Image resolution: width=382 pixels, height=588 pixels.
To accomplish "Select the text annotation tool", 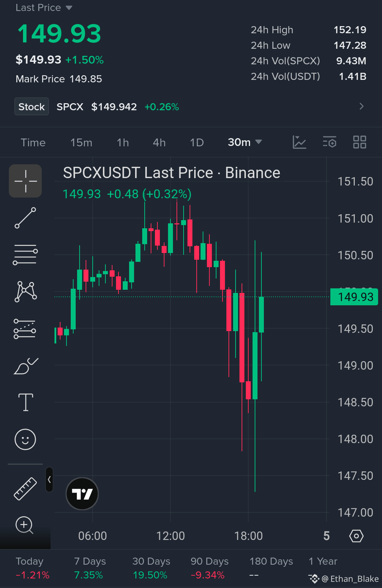I will 25,402.
